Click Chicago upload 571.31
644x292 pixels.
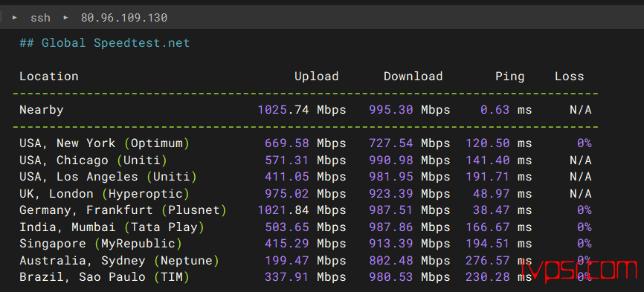pos(287,160)
